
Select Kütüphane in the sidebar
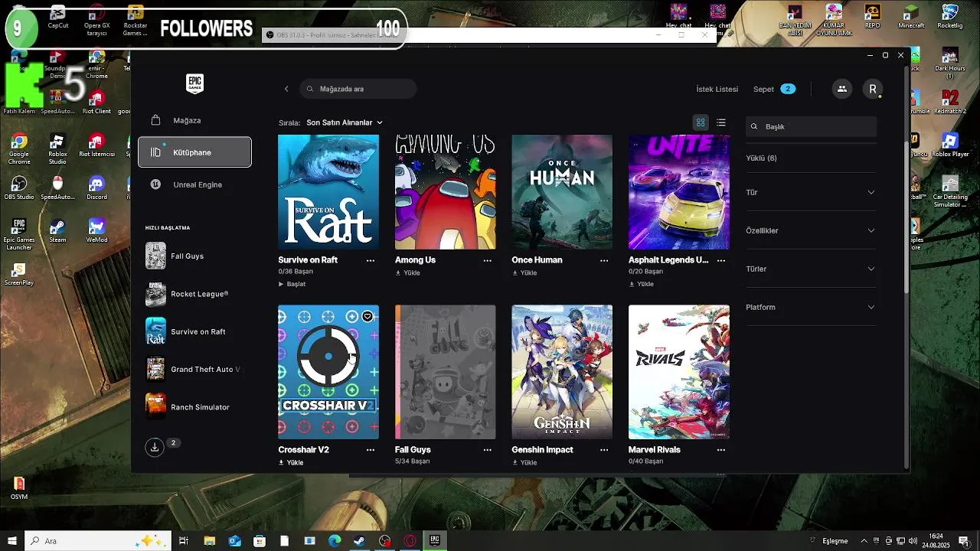(x=194, y=152)
